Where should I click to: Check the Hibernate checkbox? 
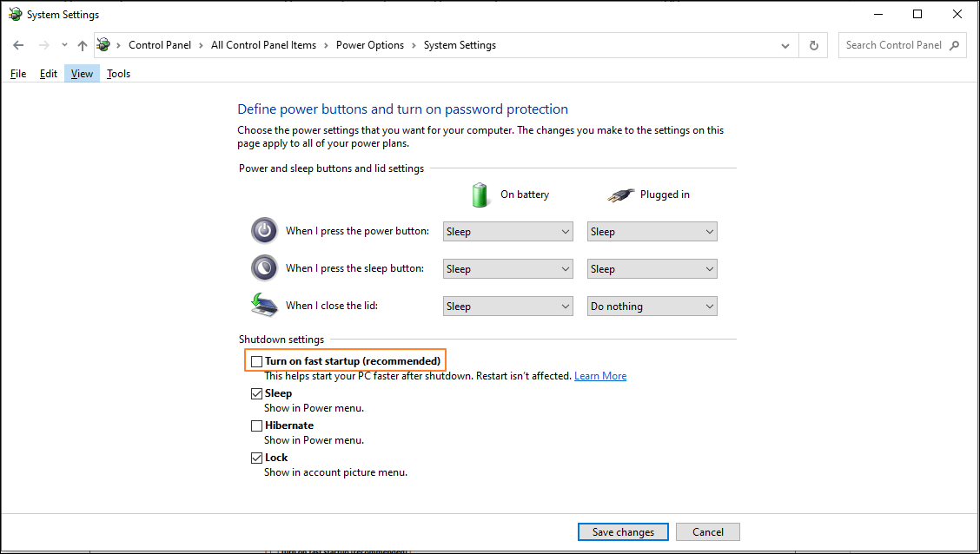[256, 425]
